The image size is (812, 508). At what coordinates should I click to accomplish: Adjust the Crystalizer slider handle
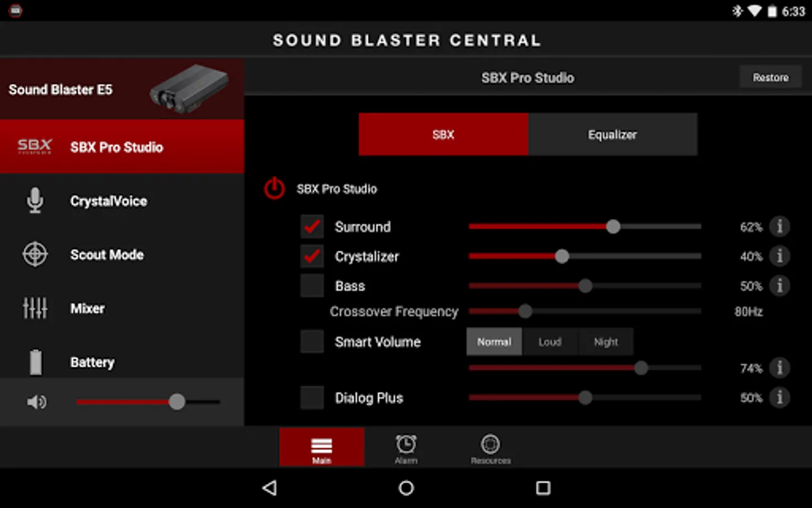tap(562, 256)
